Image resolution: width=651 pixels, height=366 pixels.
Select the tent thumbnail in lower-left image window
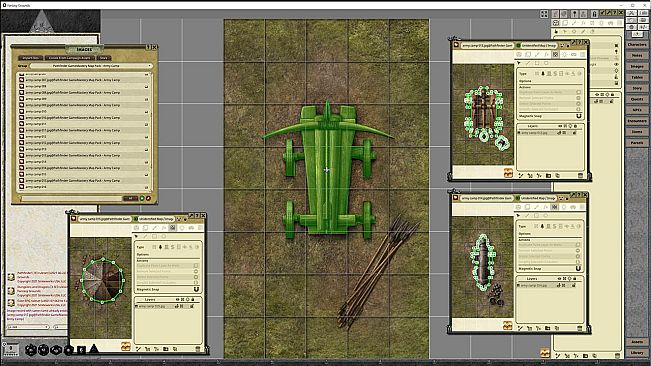tap(103, 281)
